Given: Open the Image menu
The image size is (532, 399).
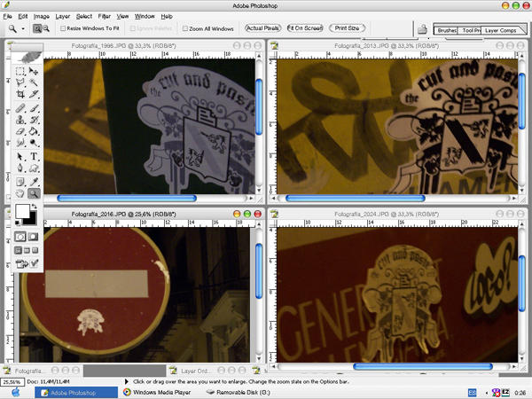Looking at the screenshot, I should (41, 16).
